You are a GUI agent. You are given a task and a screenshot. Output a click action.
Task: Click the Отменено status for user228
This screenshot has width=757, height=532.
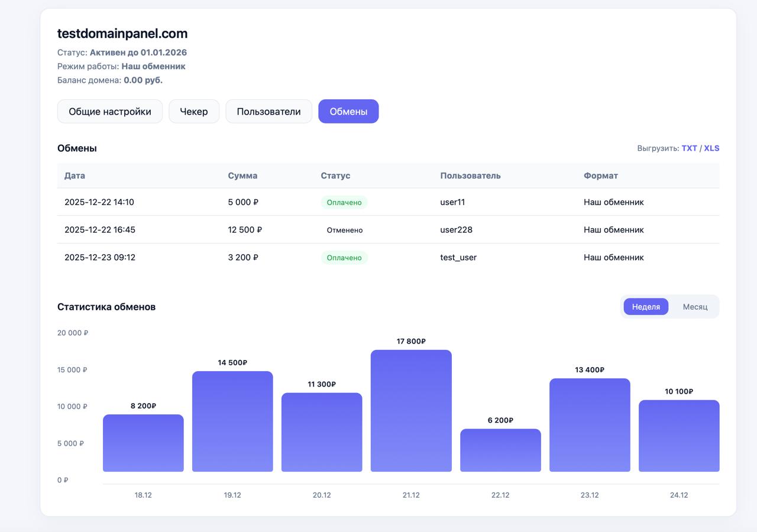pyautogui.click(x=345, y=230)
